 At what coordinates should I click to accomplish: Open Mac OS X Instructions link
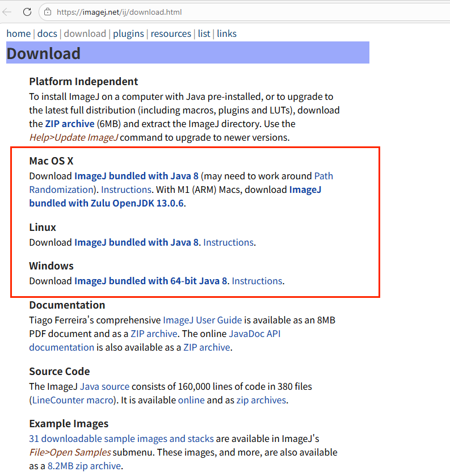[x=126, y=189]
